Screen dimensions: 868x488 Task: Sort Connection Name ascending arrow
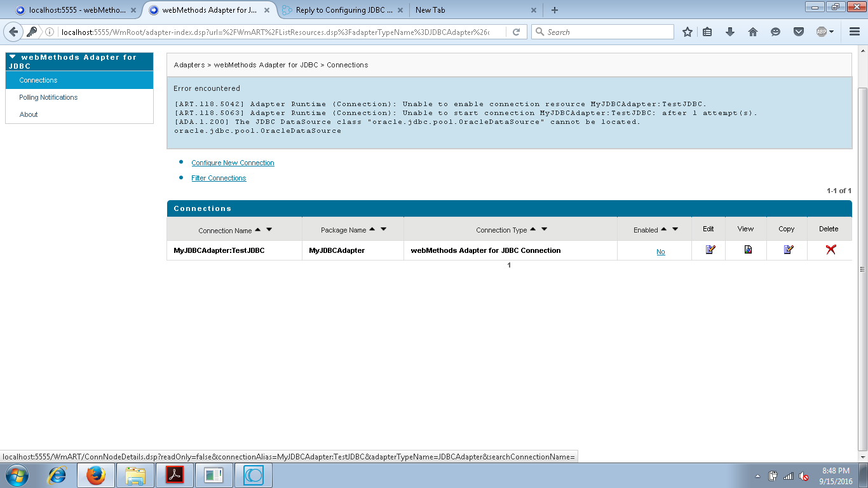pyautogui.click(x=257, y=229)
